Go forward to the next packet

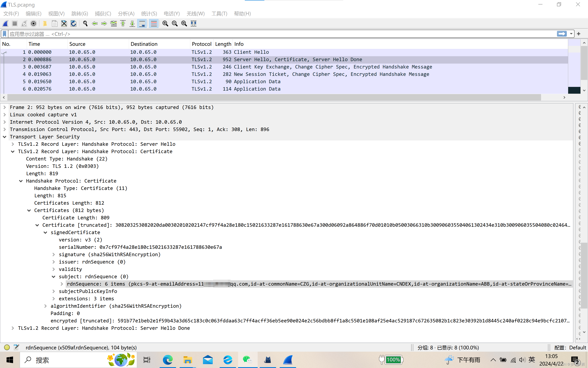[104, 24]
